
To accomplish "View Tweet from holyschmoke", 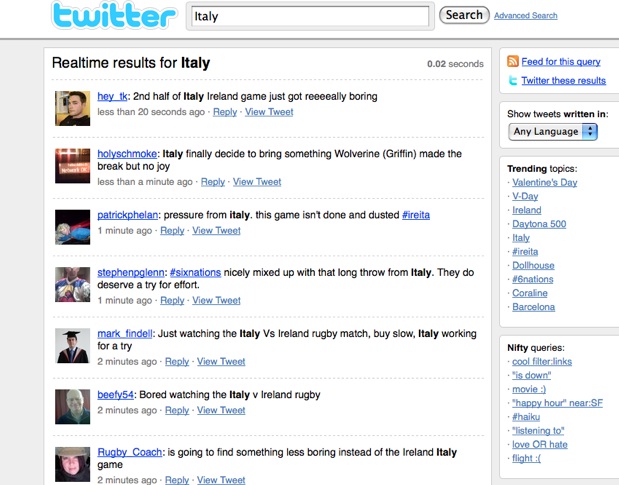I will click(x=257, y=182).
